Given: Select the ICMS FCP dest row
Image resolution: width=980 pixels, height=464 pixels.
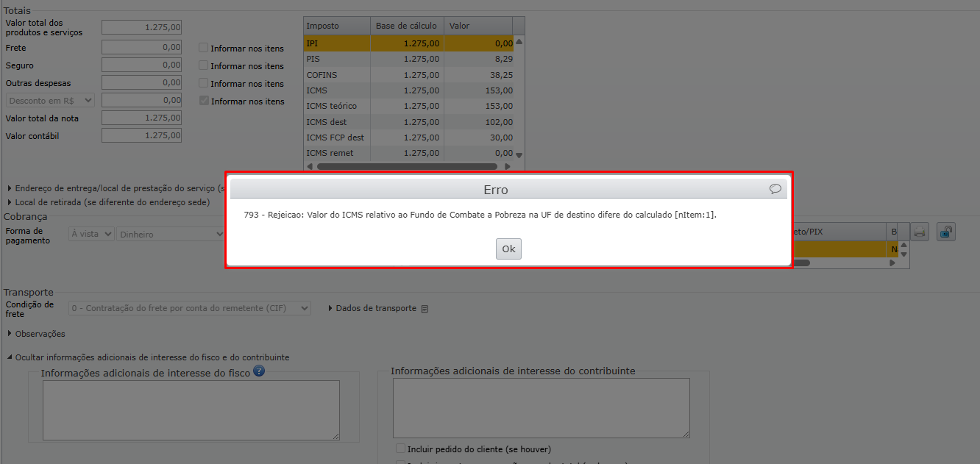Looking at the screenshot, I should coord(408,138).
